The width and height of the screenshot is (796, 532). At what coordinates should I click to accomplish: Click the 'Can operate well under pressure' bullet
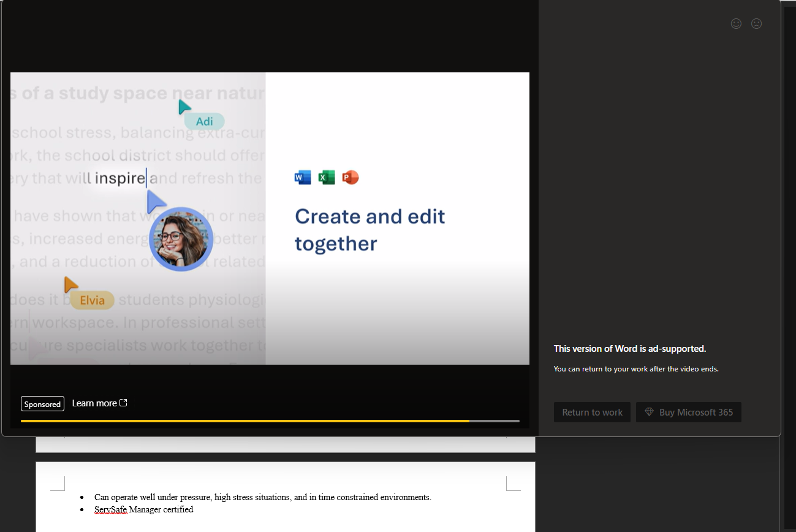pos(263,497)
